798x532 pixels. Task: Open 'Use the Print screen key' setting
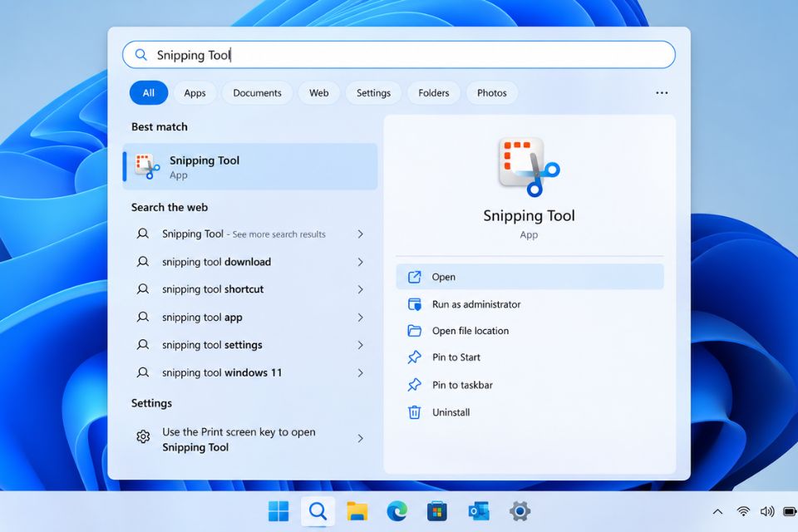pos(250,439)
